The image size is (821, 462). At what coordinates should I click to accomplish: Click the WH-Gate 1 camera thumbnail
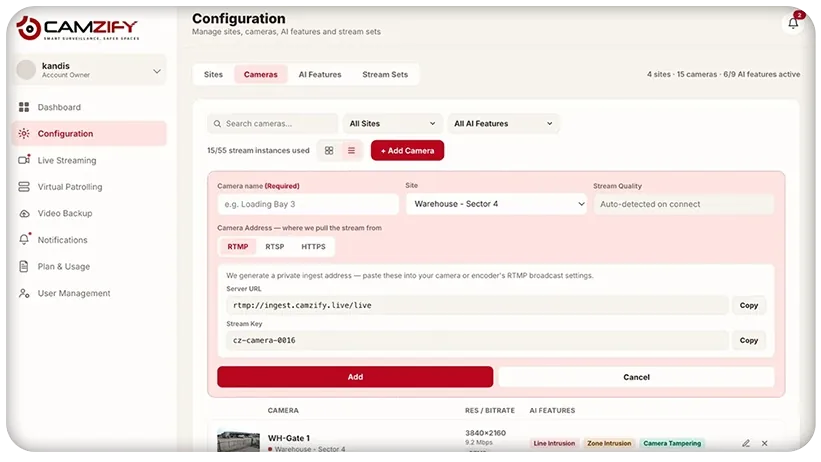(238, 441)
